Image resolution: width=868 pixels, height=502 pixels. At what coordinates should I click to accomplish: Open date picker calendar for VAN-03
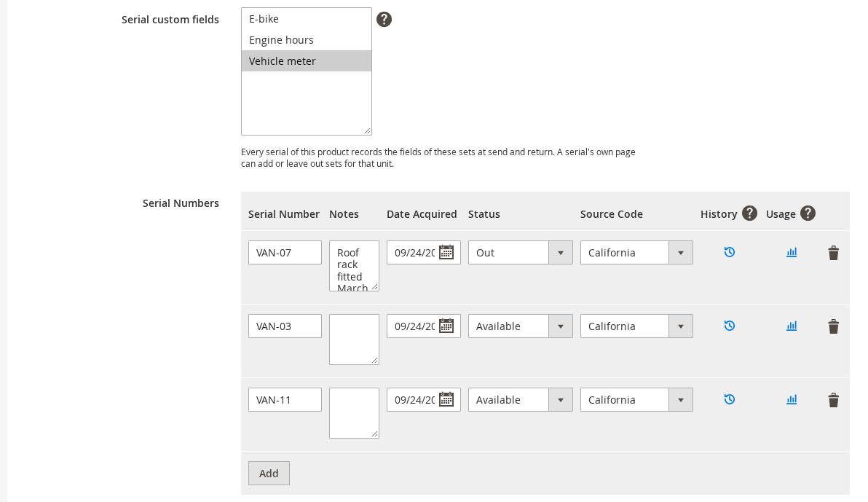coord(446,326)
